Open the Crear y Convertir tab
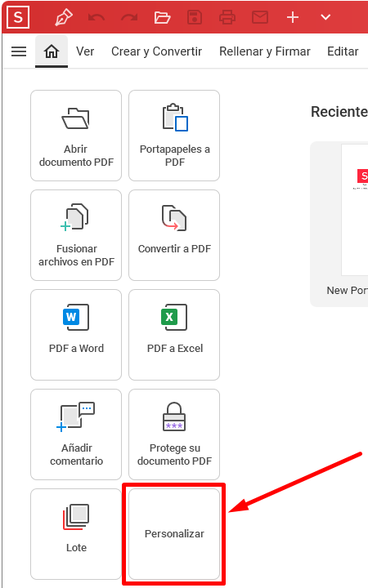368x588 pixels. [156, 51]
